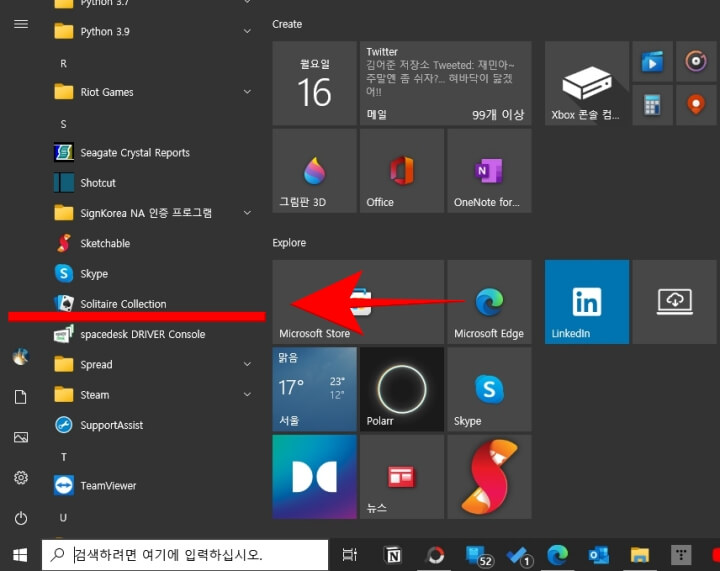The image size is (720, 571).
Task: Expand SignKorea NA folder chevron
Action: [x=247, y=213]
